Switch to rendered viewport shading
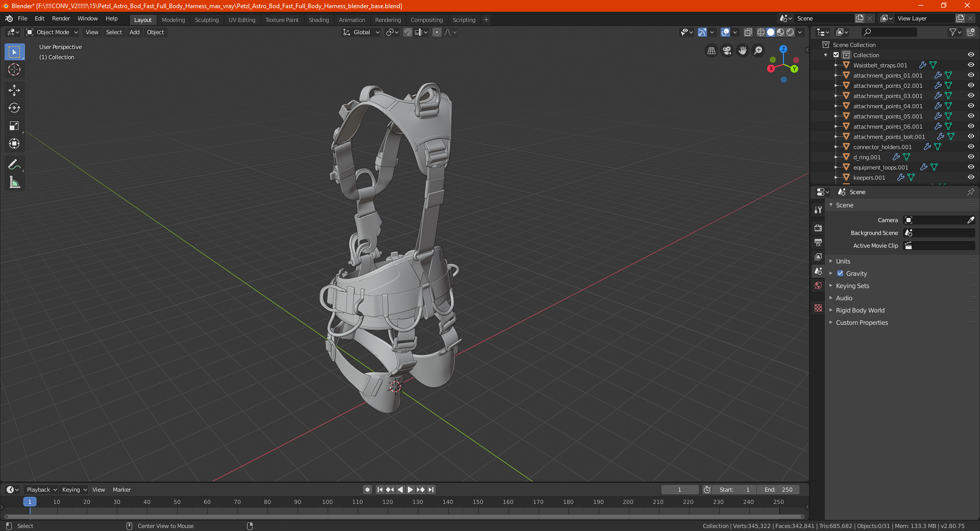This screenshot has width=980, height=531. coord(790,32)
